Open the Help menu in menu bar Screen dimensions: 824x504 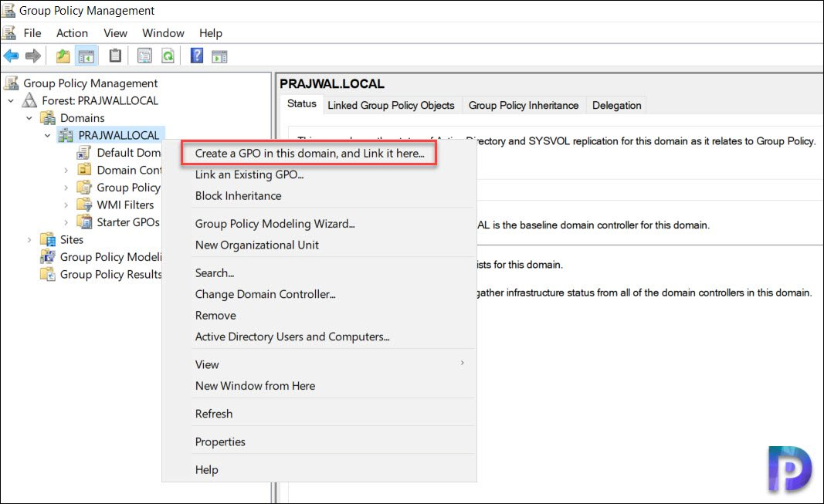210,33
